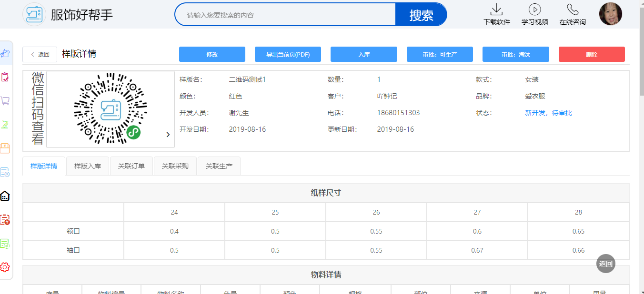Click the 领口 value 0.4

click(174, 231)
